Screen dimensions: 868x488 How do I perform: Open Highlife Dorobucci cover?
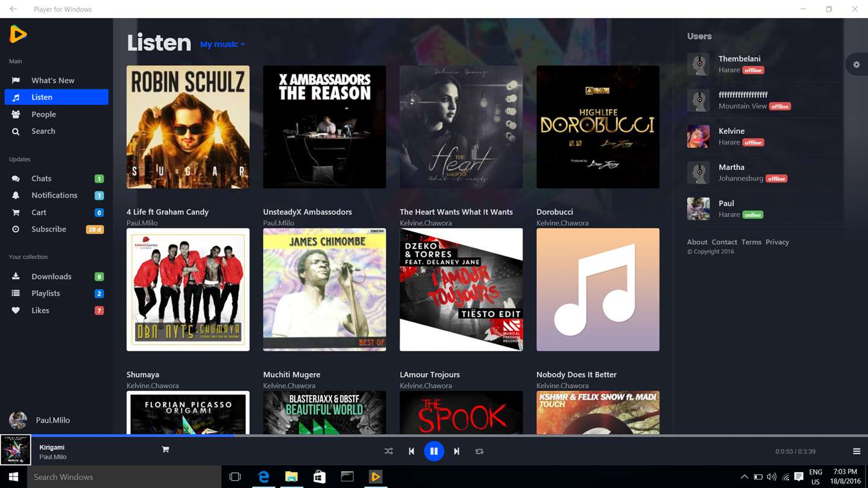598,127
